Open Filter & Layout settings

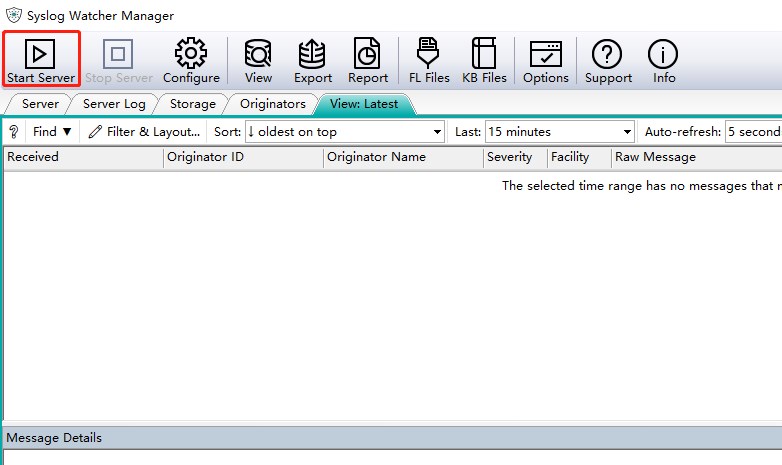(x=144, y=132)
